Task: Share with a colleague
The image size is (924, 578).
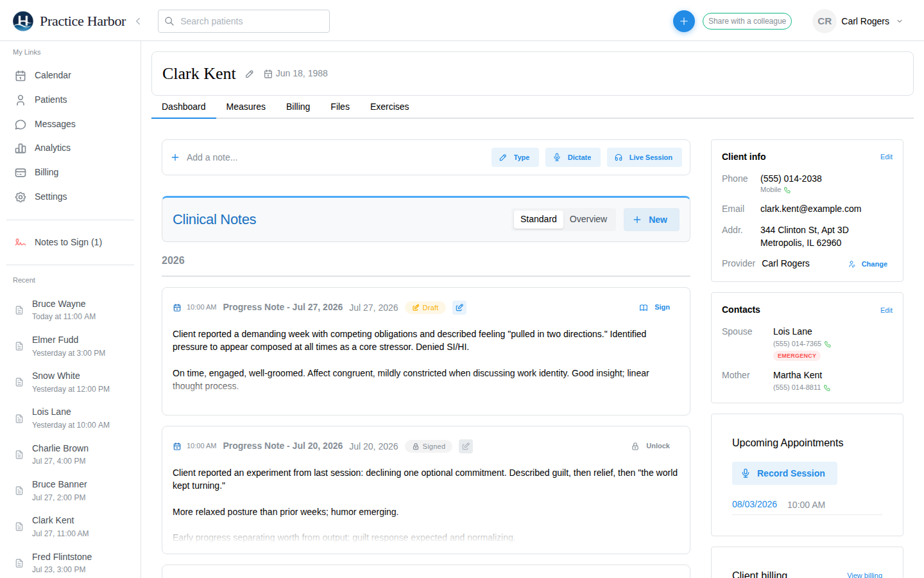Action: click(747, 21)
